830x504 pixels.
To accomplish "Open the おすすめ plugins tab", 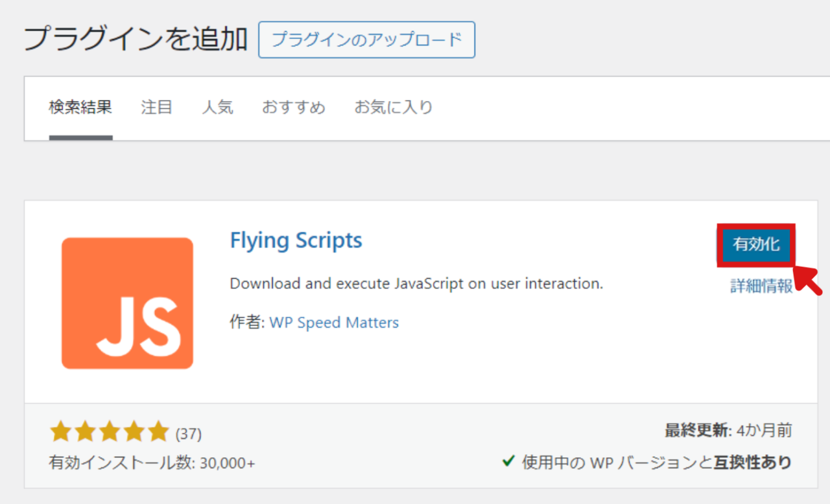I will point(293,107).
